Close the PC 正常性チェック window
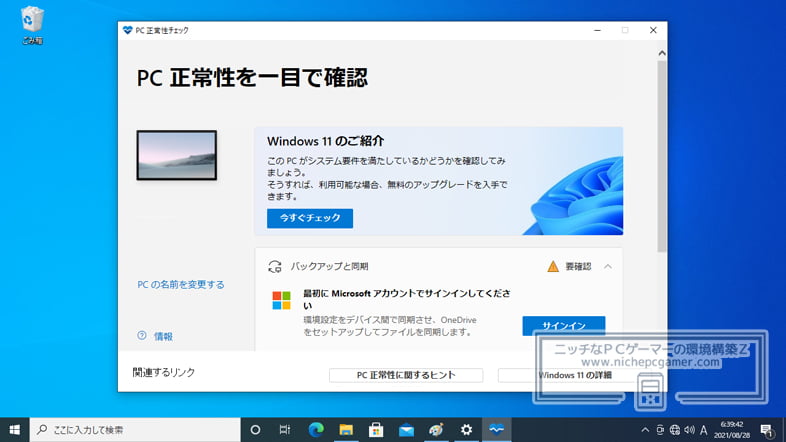 pyautogui.click(x=653, y=30)
